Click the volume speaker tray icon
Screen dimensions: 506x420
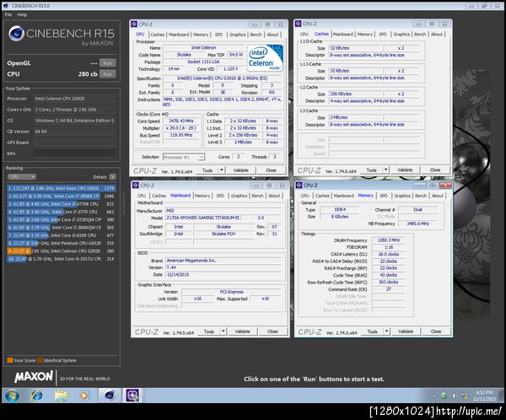coord(455,396)
